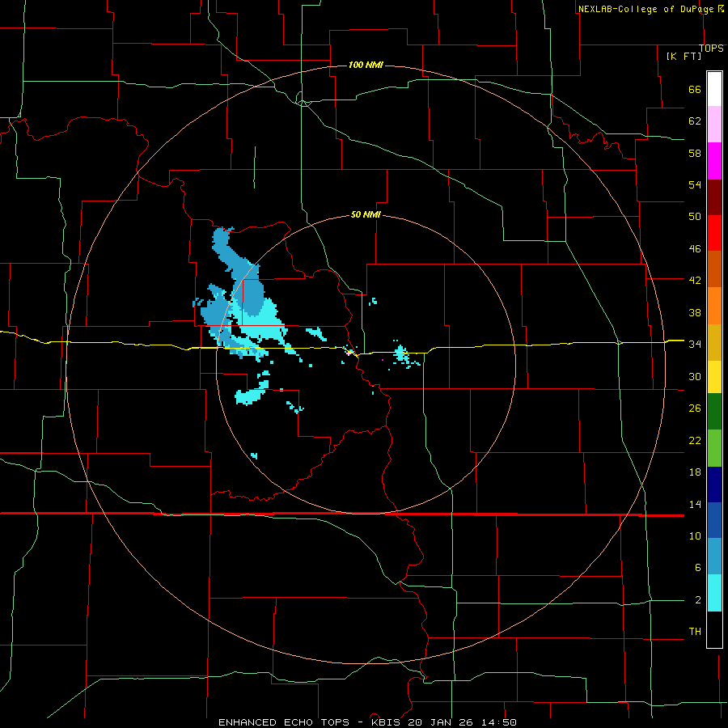Click the medium blue 10 kft legend swatch
Screen dimensions: 728x728
(714, 520)
